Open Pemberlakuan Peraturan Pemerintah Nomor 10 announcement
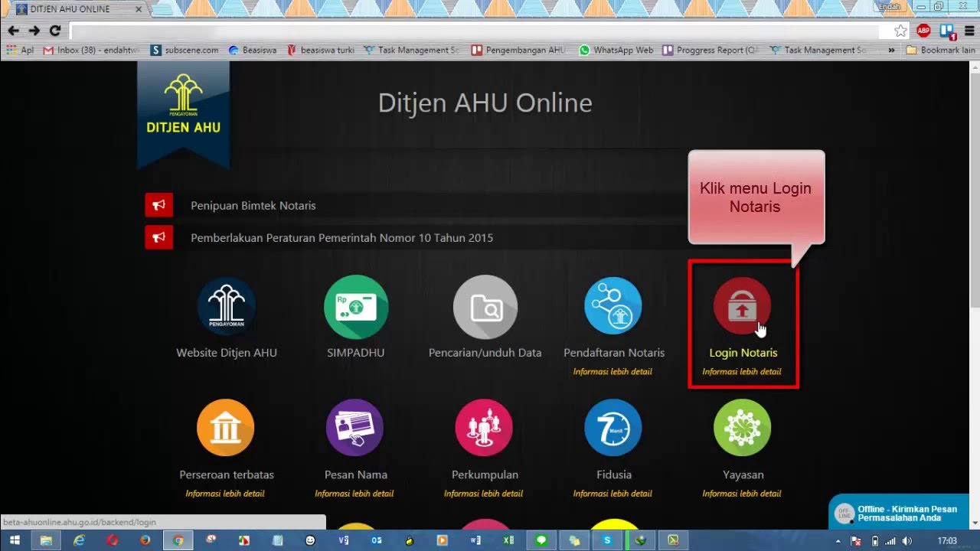 [341, 237]
